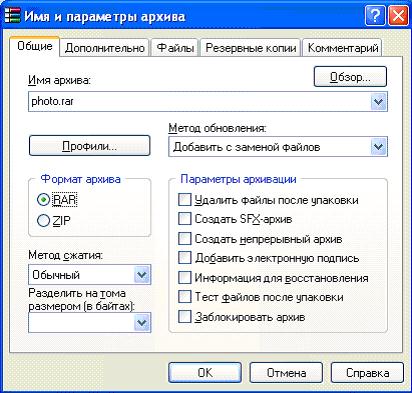Select the ZIP archive format
Viewport: 412px width, 393px height.
(x=43, y=220)
